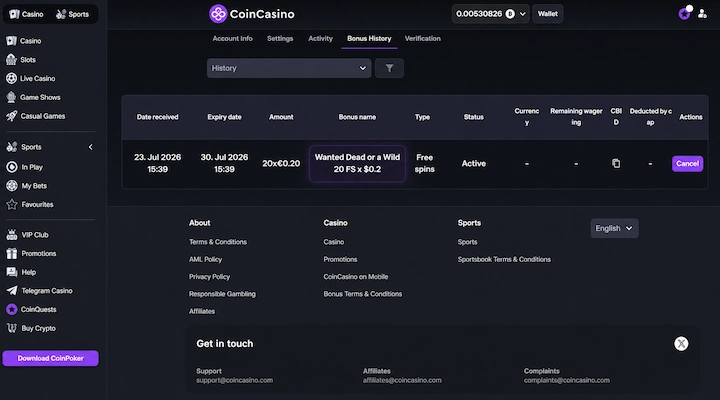This screenshot has width=720, height=400.
Task: Open the History dropdown
Action: point(289,68)
